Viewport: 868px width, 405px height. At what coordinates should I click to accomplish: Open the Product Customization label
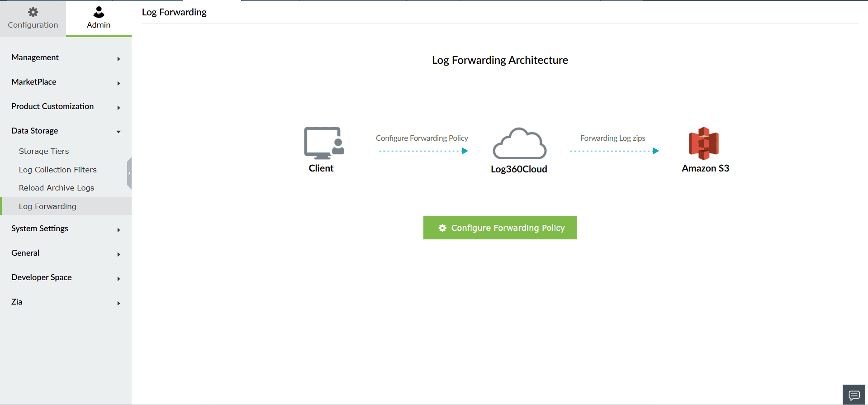[52, 106]
